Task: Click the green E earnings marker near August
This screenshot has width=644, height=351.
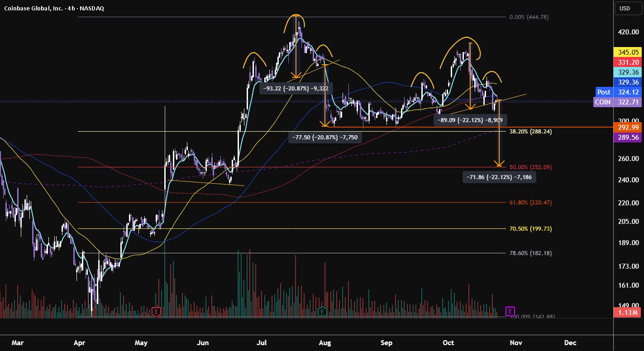Action: pos(322,311)
